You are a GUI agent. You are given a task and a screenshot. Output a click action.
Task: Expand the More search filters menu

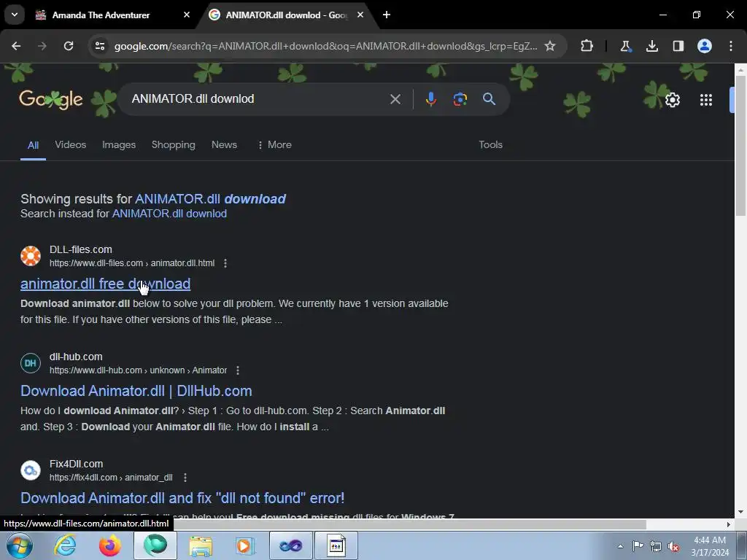click(274, 145)
